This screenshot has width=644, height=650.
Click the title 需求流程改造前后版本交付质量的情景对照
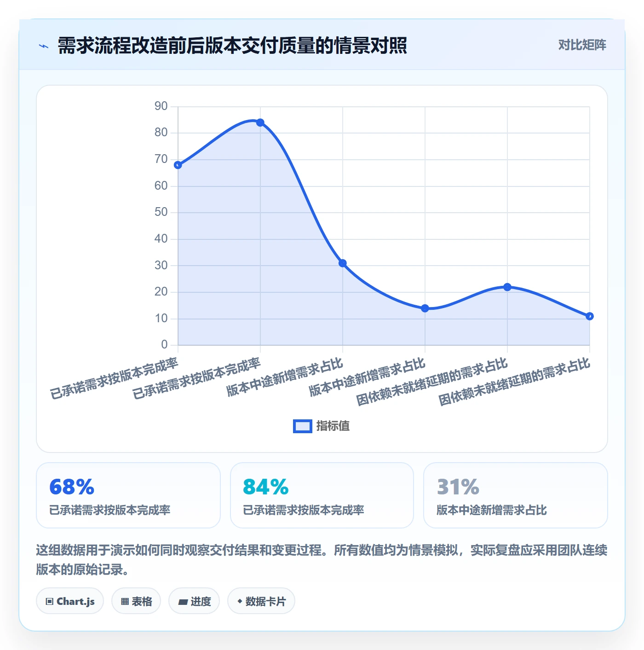[x=232, y=46]
